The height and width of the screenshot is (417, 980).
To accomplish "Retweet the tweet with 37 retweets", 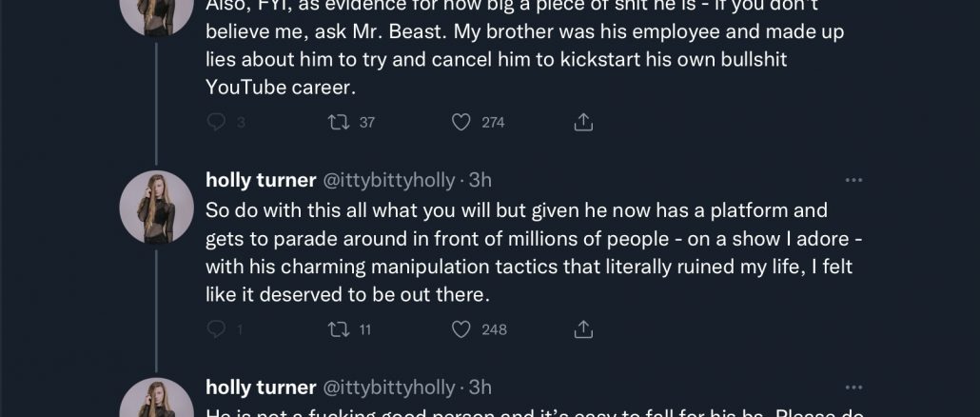I will [336, 122].
